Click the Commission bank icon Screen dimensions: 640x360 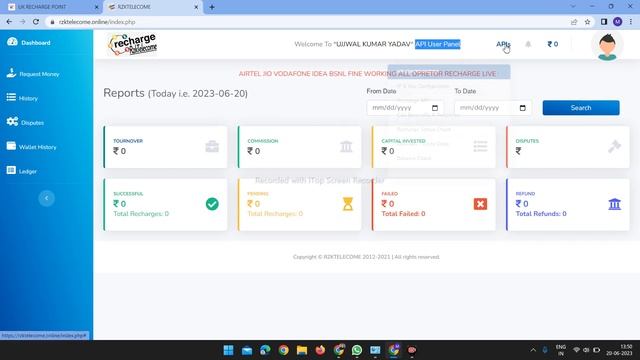click(346, 147)
